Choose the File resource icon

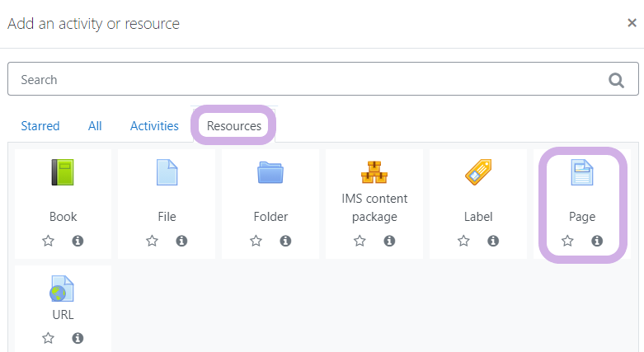click(x=167, y=172)
